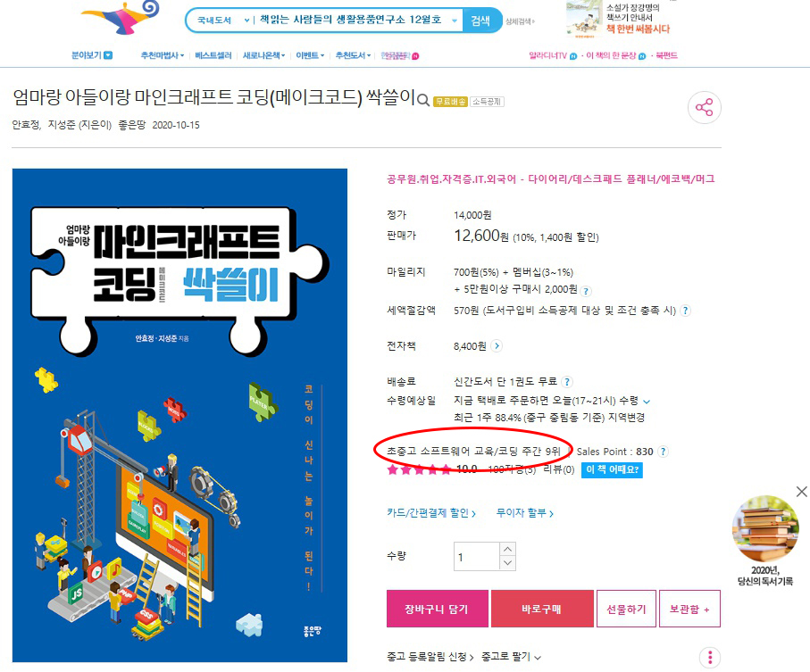Click the three-dot more options icon
This screenshot has height=672, width=810.
click(710, 657)
